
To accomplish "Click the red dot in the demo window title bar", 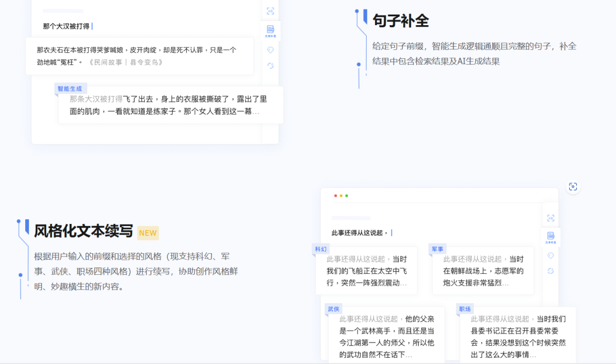I will (x=336, y=196).
